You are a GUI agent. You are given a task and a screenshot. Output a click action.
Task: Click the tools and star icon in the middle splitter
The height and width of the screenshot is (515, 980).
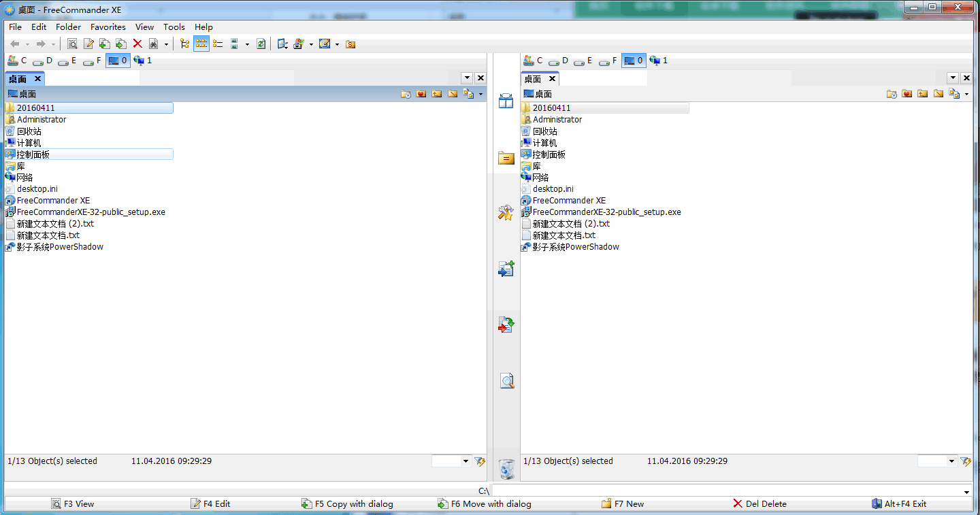pos(506,213)
